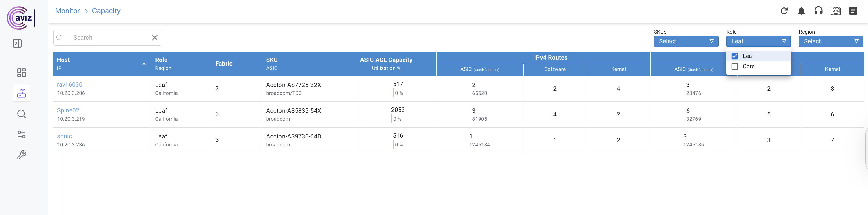The image size is (868, 215).
Task: Click the refresh icon in top bar
Action: pyautogui.click(x=784, y=11)
